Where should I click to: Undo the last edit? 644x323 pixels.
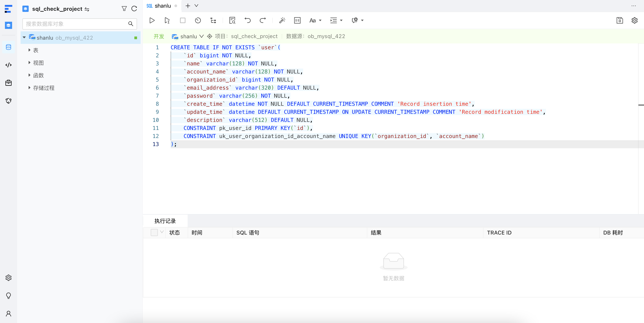[x=247, y=20]
